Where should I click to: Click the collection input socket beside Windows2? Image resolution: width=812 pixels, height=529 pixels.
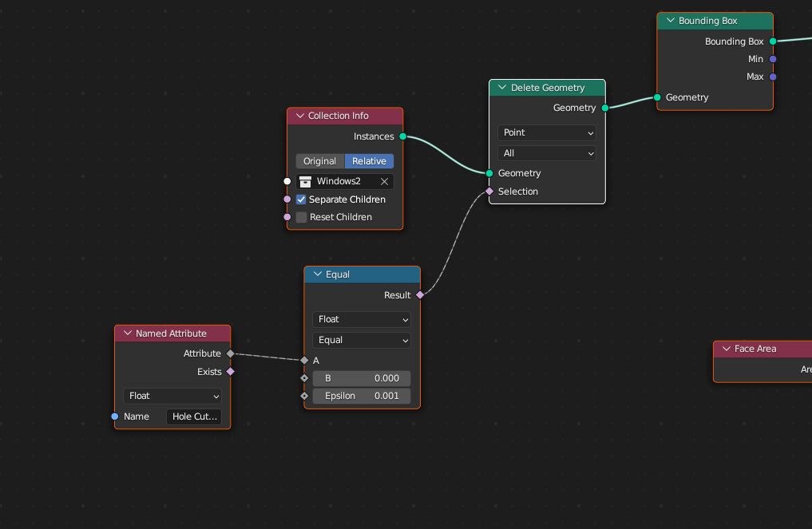[287, 181]
